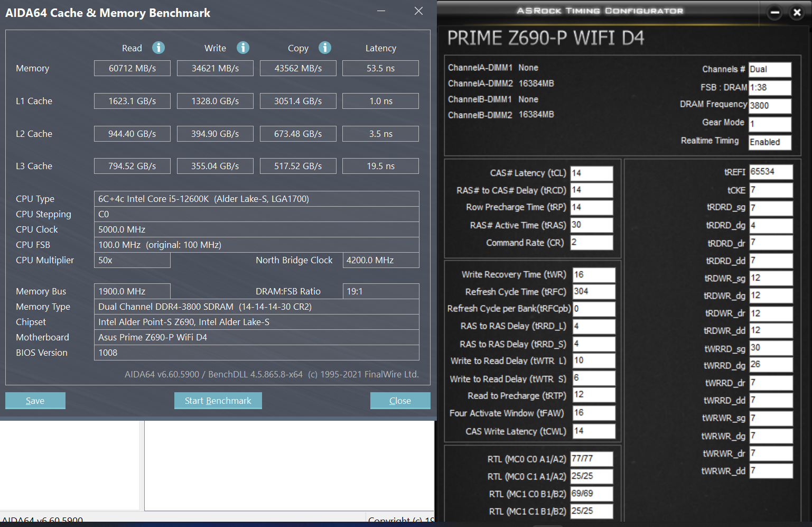Select L3 Cache Copy value 517.52 GB/s
Image resolution: width=812 pixels, height=527 pixels.
[x=298, y=166]
